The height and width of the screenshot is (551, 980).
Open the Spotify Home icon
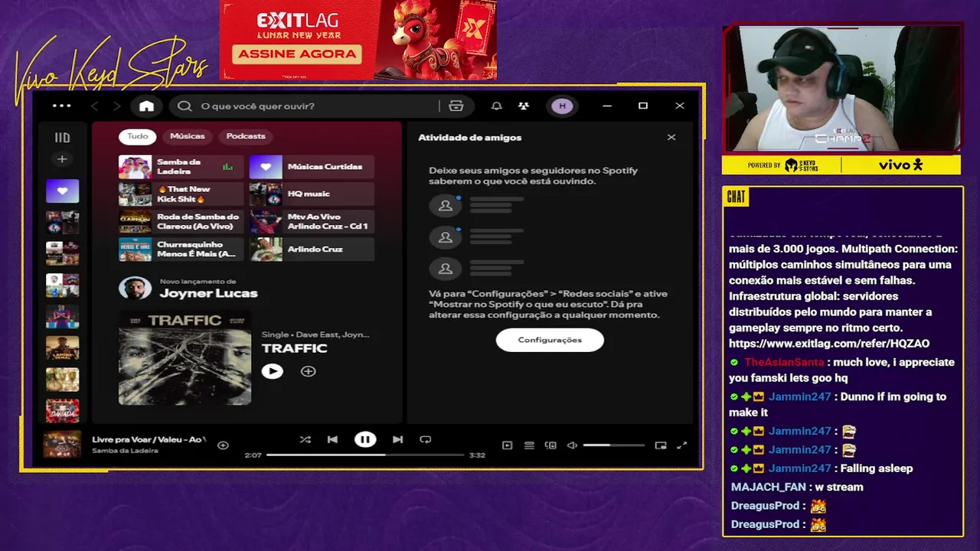coord(146,106)
